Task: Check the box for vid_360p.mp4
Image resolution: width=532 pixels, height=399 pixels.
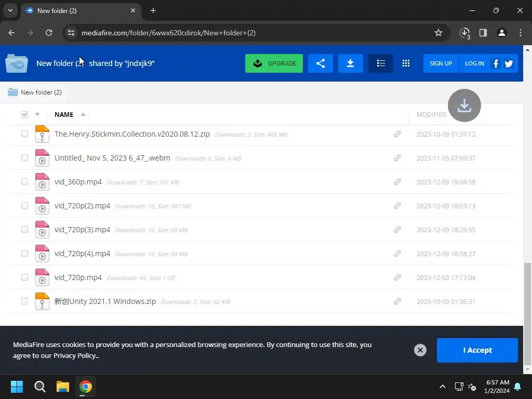Action: pos(24,182)
